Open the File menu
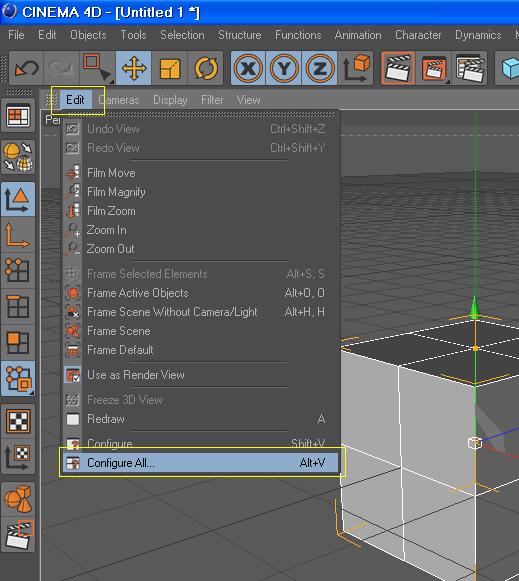This screenshot has height=581, width=519. (16, 35)
